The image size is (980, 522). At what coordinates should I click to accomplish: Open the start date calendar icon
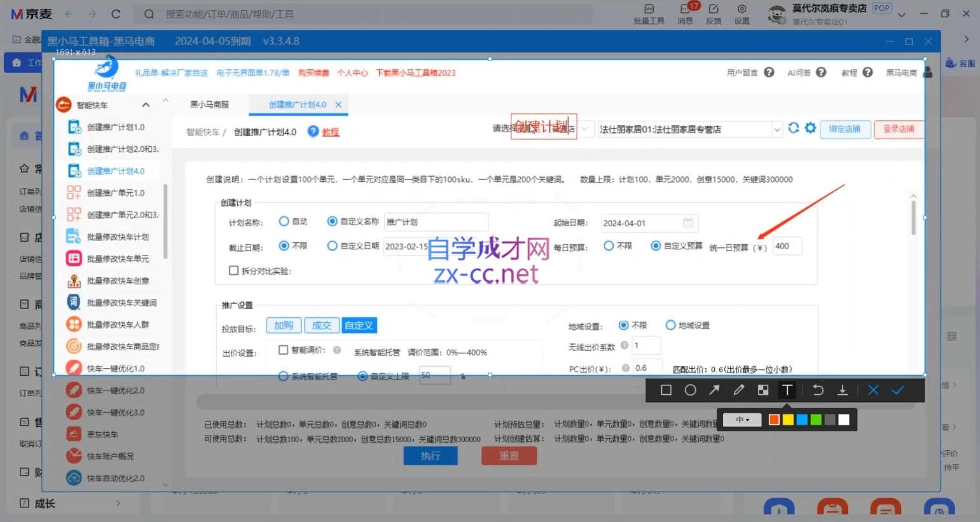[x=688, y=223]
